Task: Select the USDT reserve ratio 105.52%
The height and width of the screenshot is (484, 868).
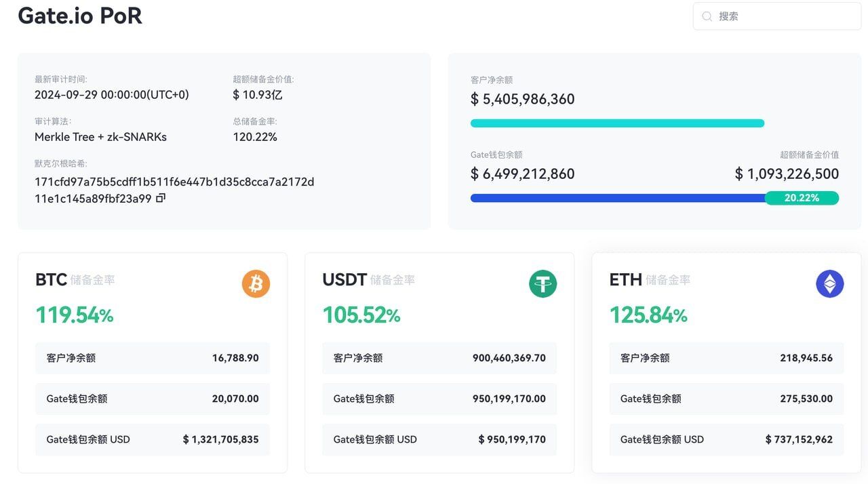Action: (x=360, y=315)
